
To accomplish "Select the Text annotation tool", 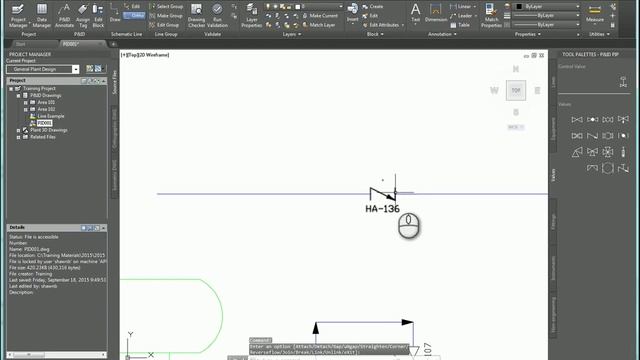I will [x=416, y=13].
